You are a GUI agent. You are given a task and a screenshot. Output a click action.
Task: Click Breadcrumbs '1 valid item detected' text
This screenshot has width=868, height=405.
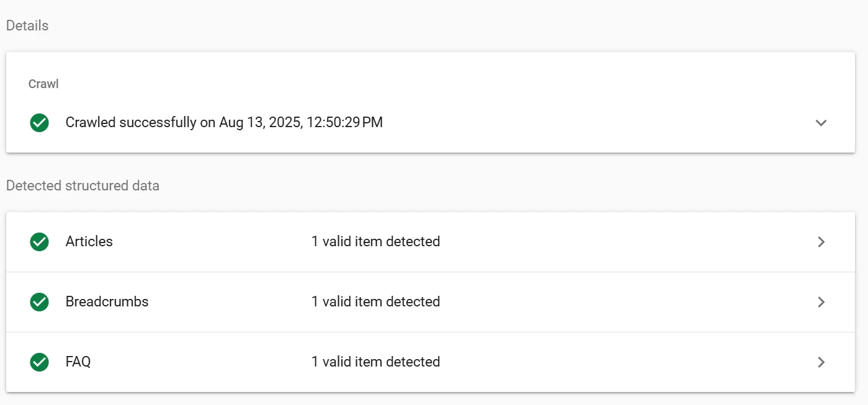click(x=375, y=301)
